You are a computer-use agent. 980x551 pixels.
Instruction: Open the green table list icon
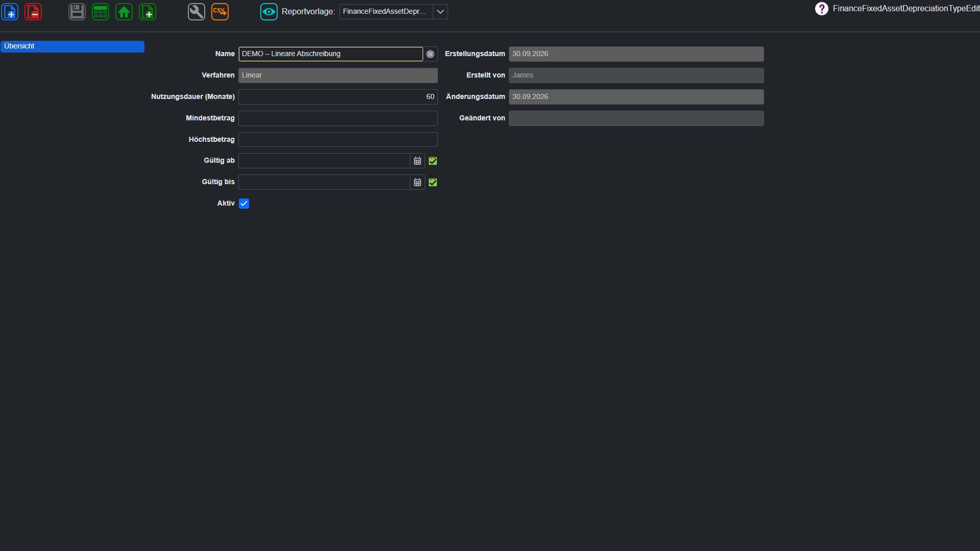(101, 12)
